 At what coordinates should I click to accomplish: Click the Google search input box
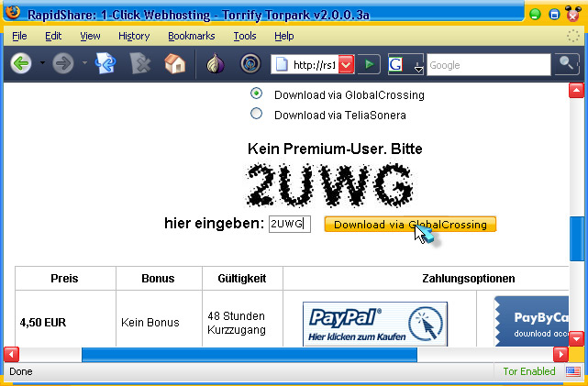coord(489,65)
